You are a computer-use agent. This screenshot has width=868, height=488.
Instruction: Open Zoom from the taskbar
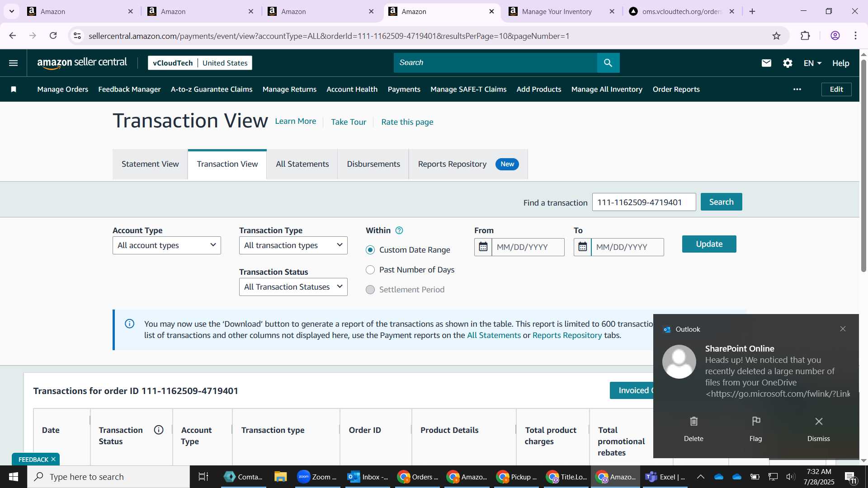point(317,477)
